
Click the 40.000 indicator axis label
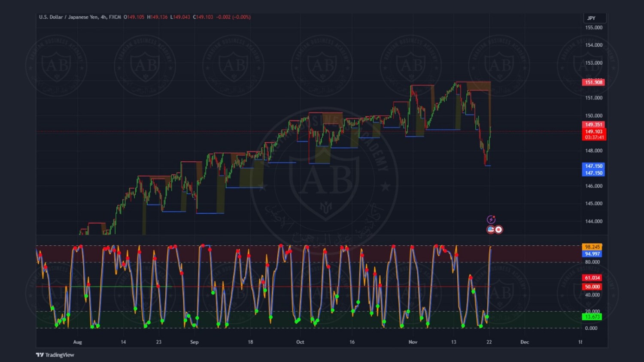[x=592, y=295]
